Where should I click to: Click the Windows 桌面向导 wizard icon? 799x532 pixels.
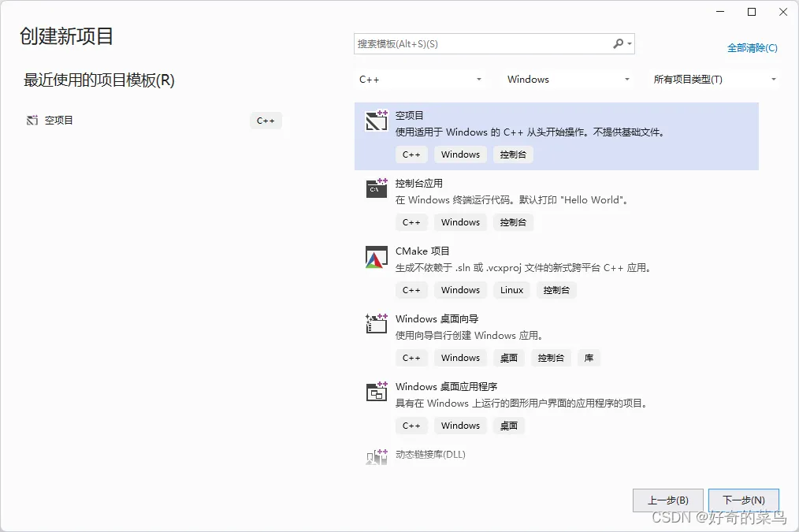coord(377,324)
